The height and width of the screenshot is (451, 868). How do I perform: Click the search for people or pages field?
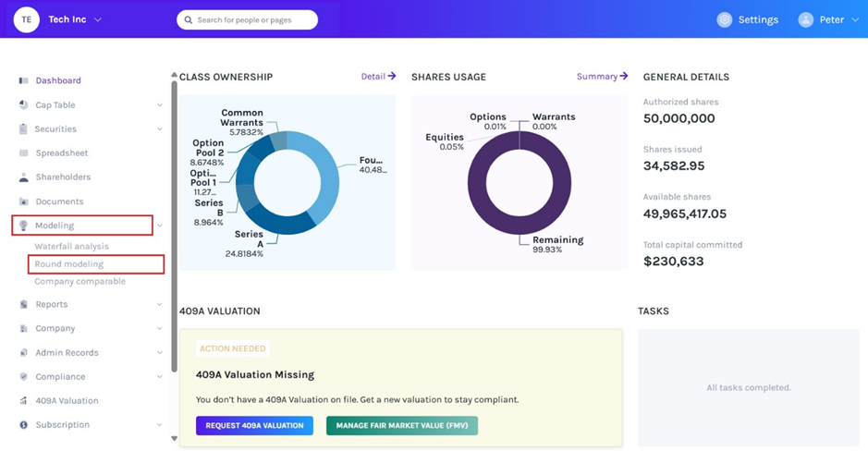point(247,19)
